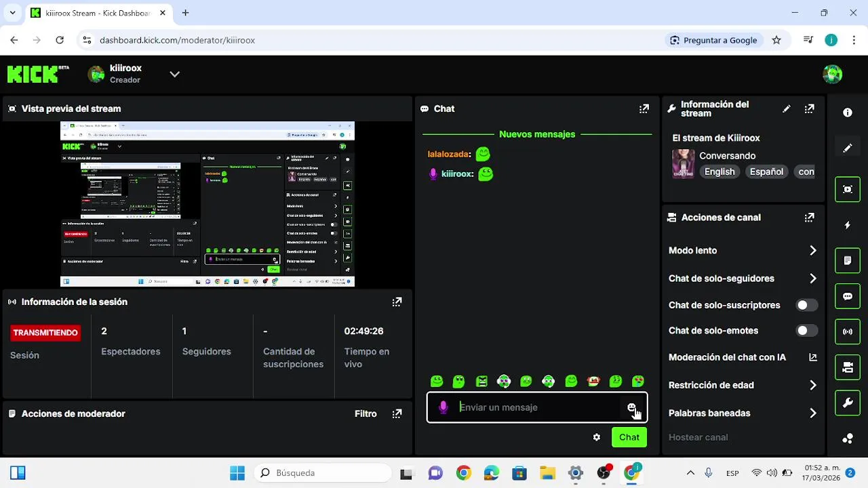Screen dimensions: 868x488
Task: Insert the red-brown dog emote
Action: point(593,382)
